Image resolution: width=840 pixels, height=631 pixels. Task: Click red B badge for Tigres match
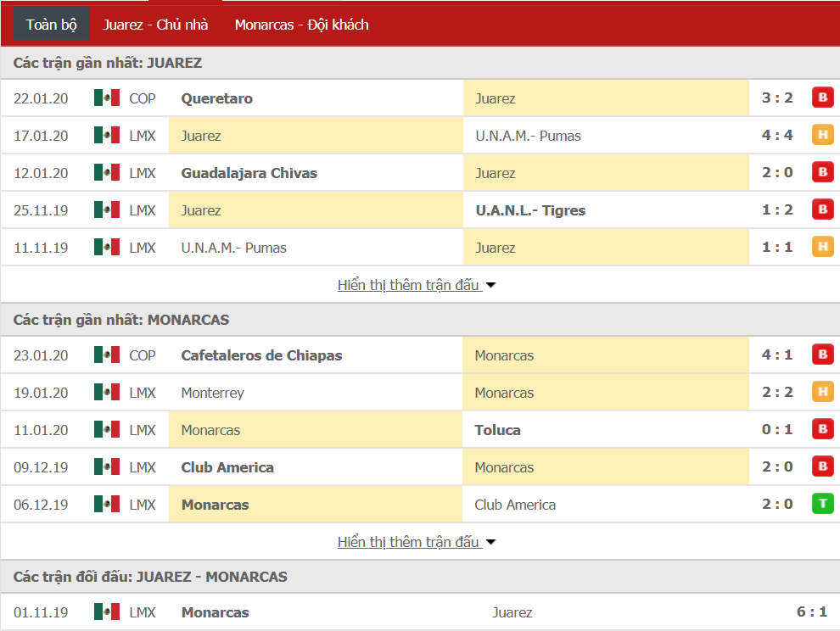[x=823, y=209]
